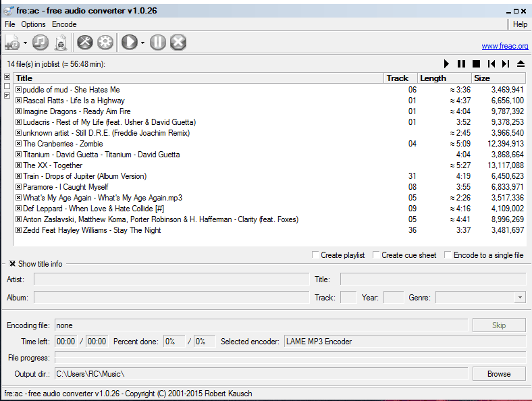Expand the Genre dropdown

[520, 298]
